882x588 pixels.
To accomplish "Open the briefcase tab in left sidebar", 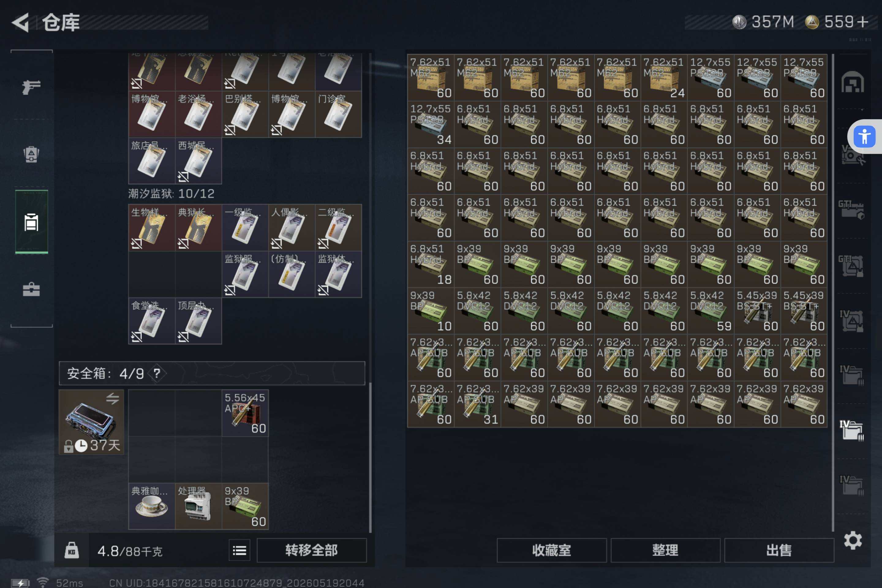I will [x=31, y=289].
